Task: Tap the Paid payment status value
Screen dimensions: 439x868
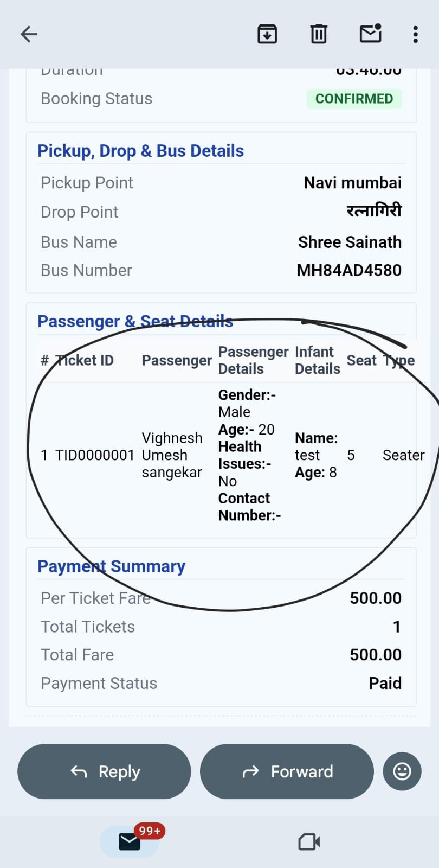Action: (x=385, y=683)
